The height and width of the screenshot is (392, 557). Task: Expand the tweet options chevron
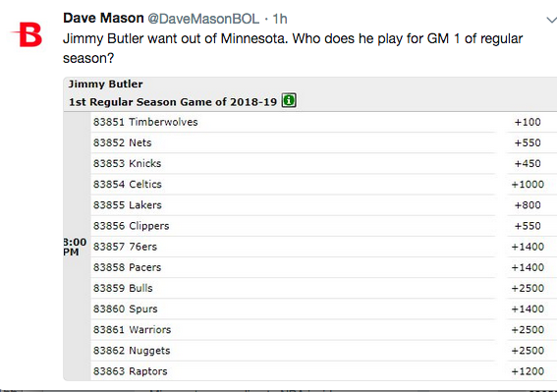pos(552,20)
